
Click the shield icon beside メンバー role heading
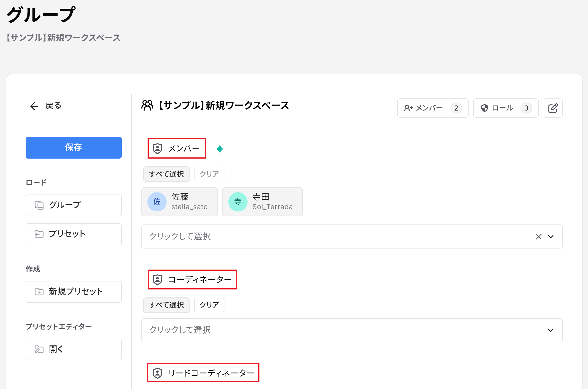click(x=157, y=149)
